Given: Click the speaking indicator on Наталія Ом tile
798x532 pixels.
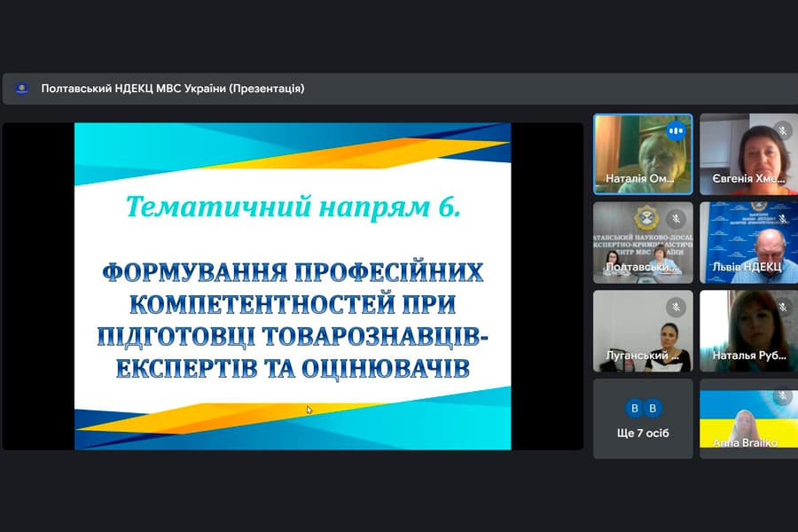Looking at the screenshot, I should tap(676, 129).
